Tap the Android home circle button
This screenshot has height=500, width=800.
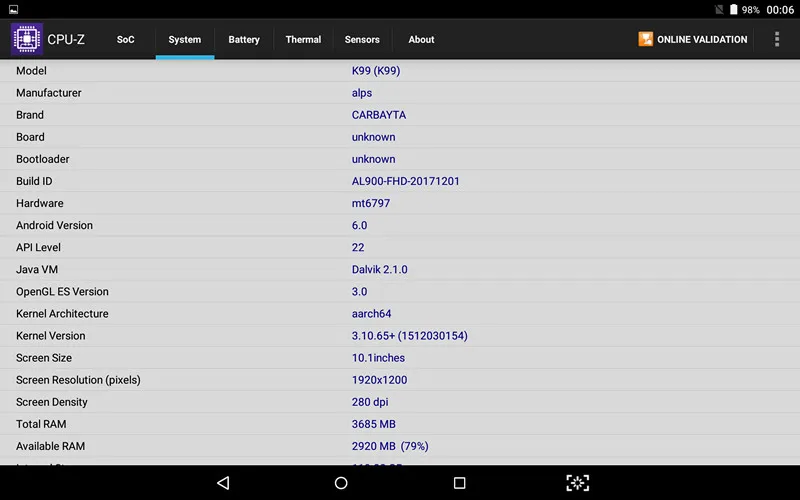click(341, 483)
